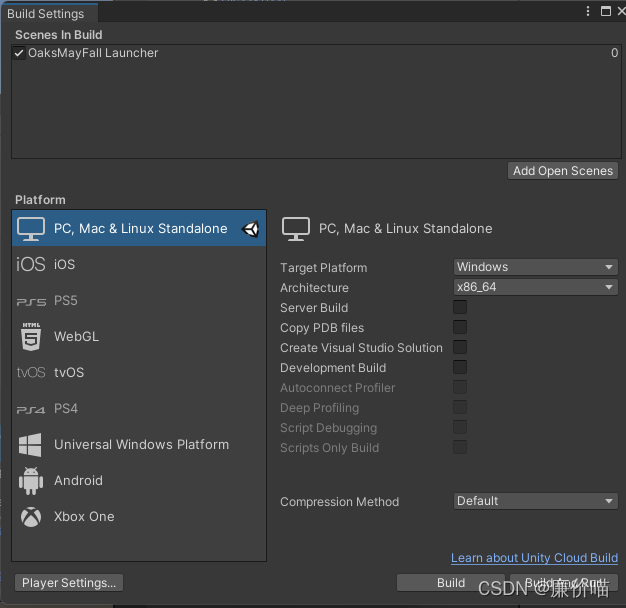Open the Learn about Unity Cloud Build link
The width and height of the screenshot is (626, 608).
coord(535,558)
